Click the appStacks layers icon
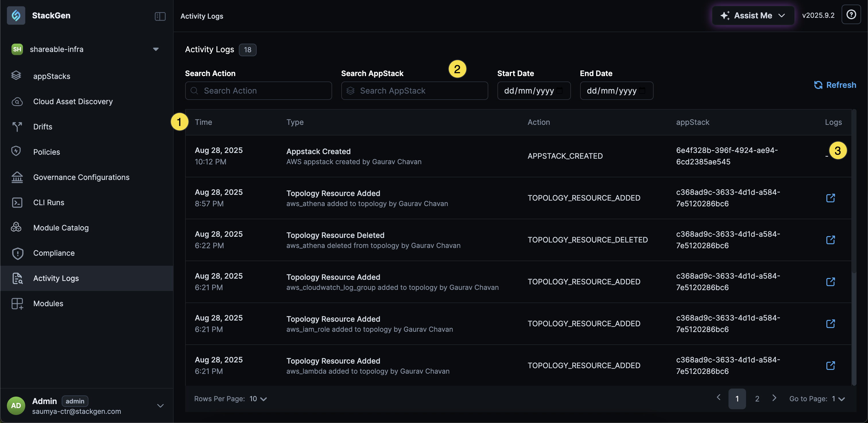The width and height of the screenshot is (868, 423). [x=16, y=76]
